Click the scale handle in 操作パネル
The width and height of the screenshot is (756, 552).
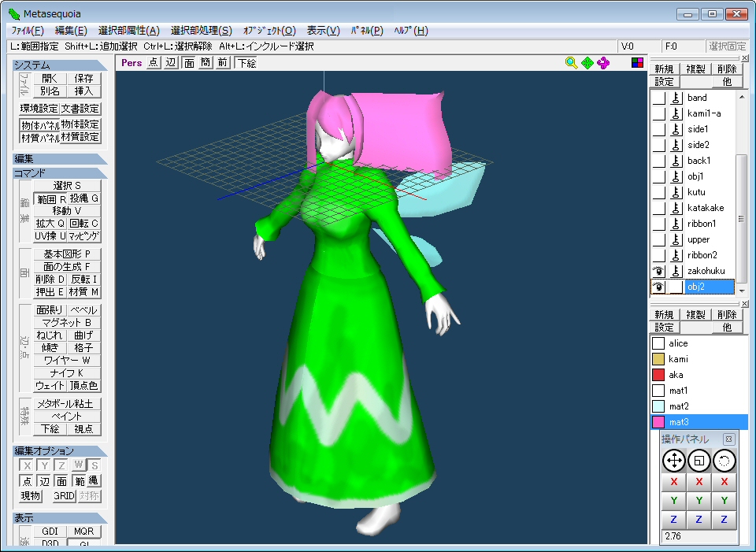699,461
